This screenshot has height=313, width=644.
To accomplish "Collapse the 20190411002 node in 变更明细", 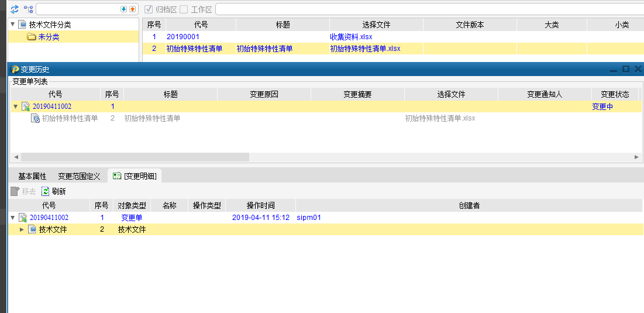I will pyautogui.click(x=13, y=218).
